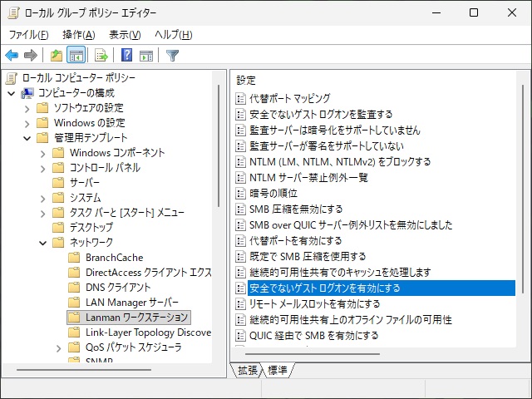Toggle the show/hide console tree icon

(x=76, y=56)
